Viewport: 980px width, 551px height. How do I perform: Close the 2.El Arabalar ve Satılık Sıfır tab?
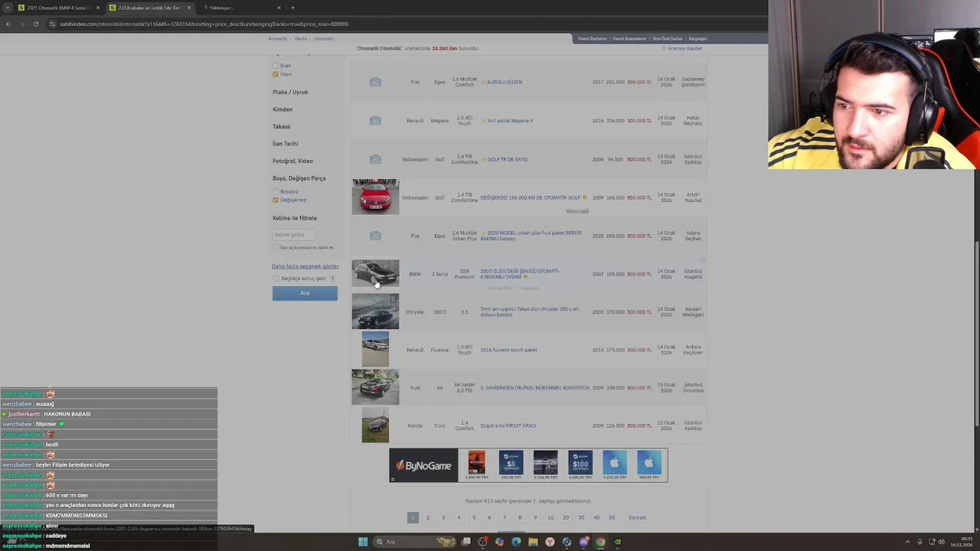pyautogui.click(x=188, y=8)
